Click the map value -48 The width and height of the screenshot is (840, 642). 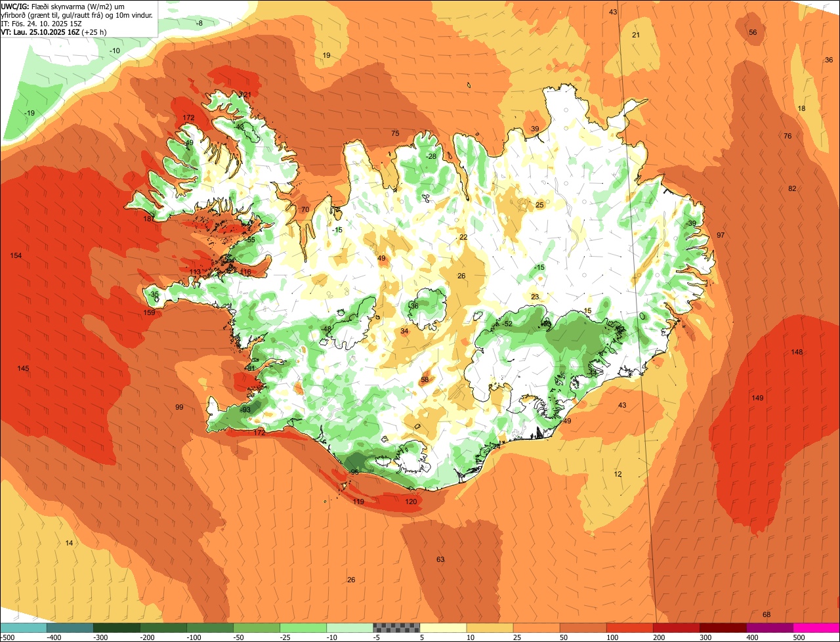tap(326, 329)
